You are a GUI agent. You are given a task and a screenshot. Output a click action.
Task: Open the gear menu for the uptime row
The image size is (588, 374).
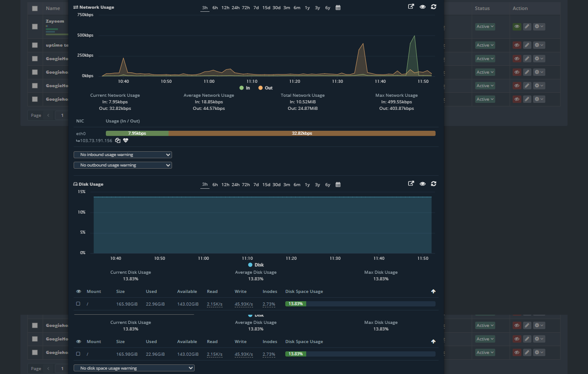pyautogui.click(x=539, y=45)
